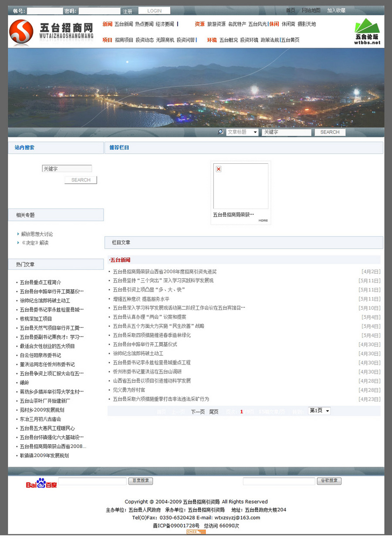Image resolution: width=392 pixels, height=553 pixels.
Task: Click the 百度搜索 button
Action: pos(141,481)
